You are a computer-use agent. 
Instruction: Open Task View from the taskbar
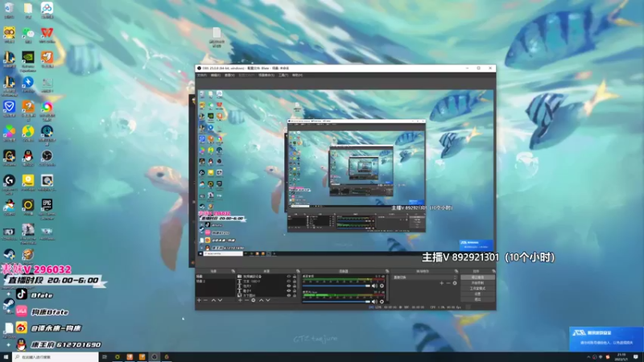(x=105, y=357)
